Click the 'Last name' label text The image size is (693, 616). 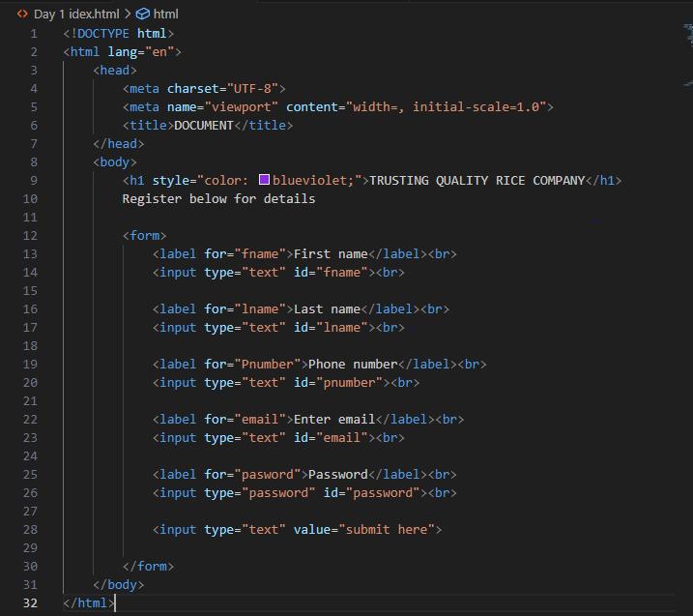point(327,309)
